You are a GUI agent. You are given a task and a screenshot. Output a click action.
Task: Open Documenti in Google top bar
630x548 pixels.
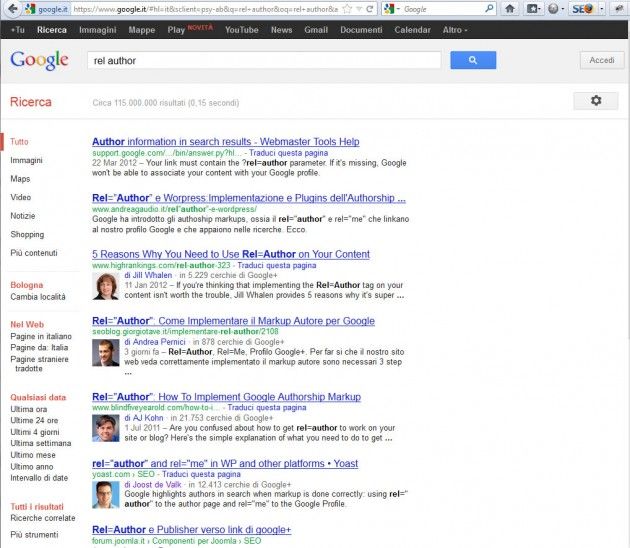pyautogui.click(x=361, y=30)
